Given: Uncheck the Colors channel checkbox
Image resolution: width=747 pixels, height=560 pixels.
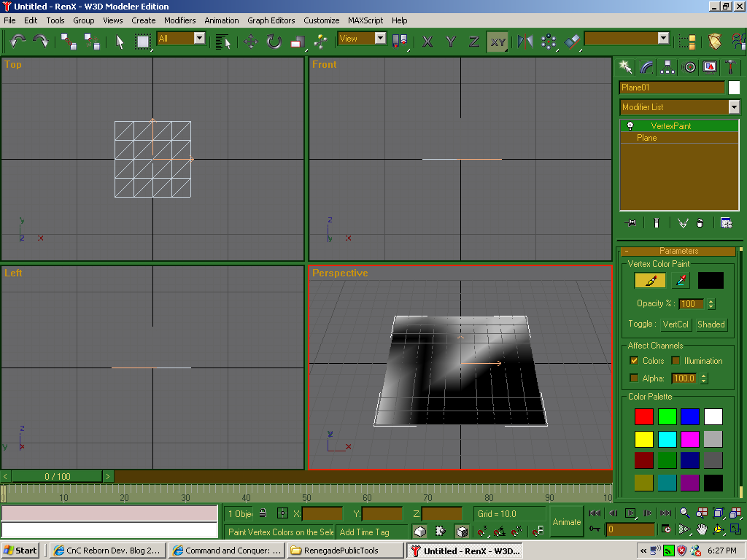Looking at the screenshot, I should tap(634, 361).
